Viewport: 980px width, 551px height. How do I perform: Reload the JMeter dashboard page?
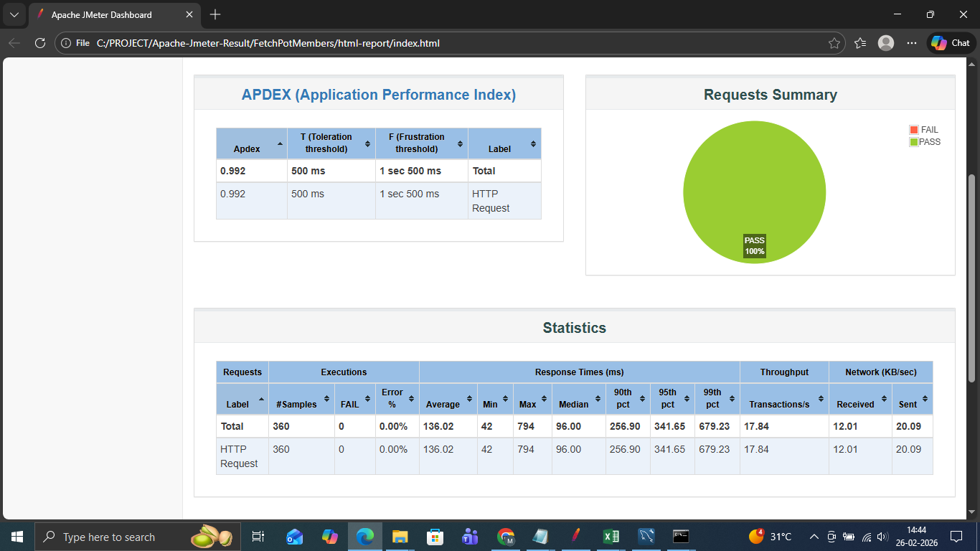point(40,43)
